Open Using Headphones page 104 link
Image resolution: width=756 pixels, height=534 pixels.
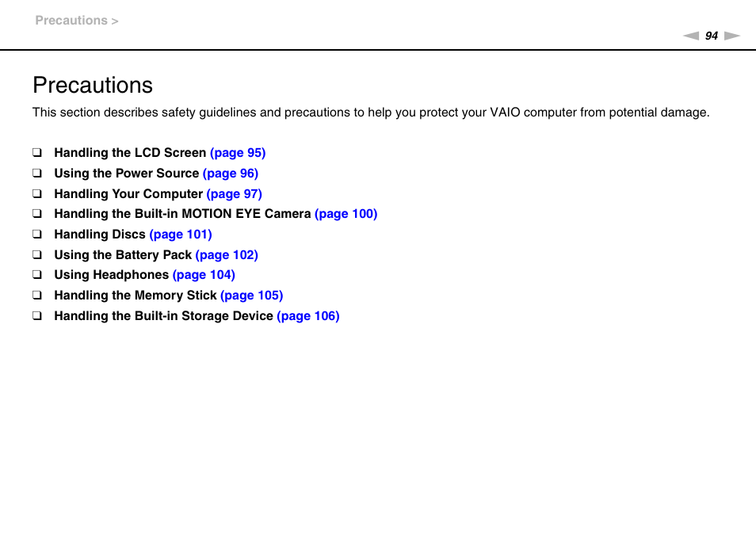[204, 275]
